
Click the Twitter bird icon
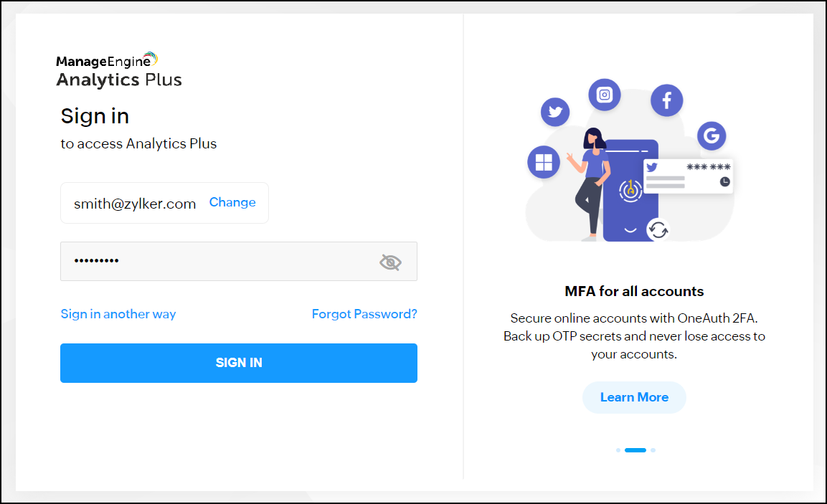pyautogui.click(x=554, y=112)
